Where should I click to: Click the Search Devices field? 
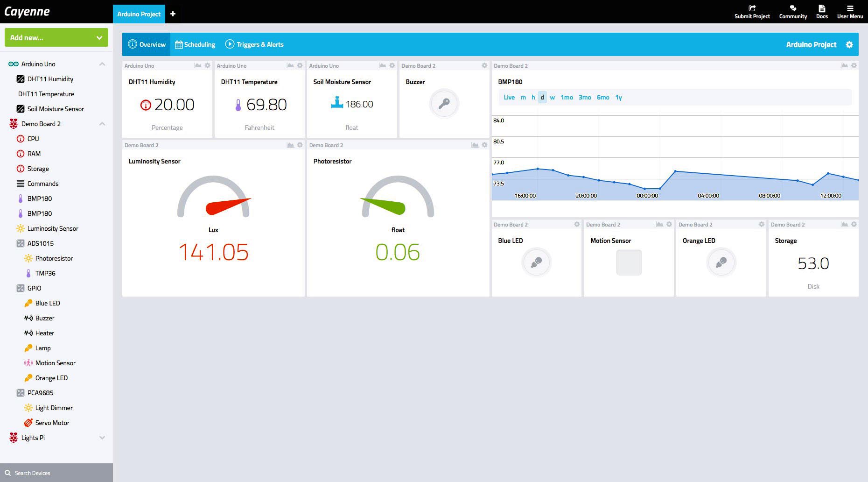coord(56,473)
